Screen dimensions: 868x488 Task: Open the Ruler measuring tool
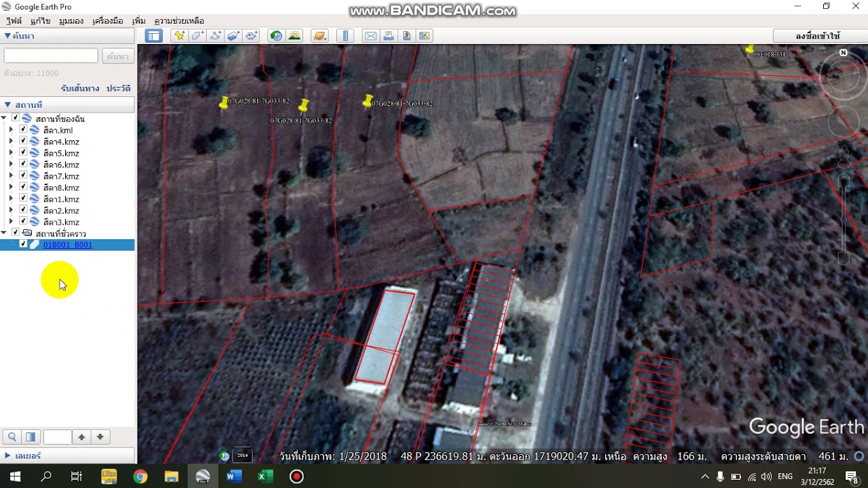[x=346, y=36]
